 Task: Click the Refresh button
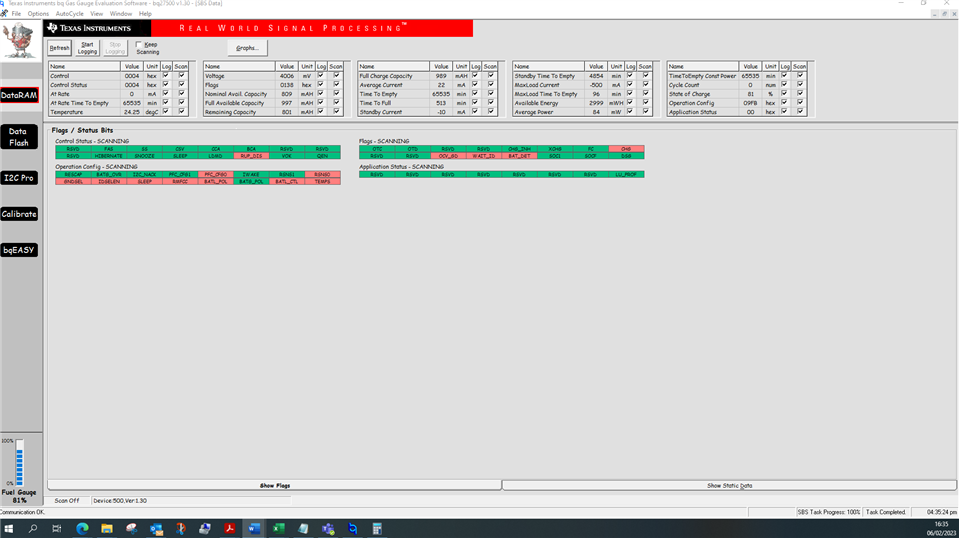coord(59,48)
